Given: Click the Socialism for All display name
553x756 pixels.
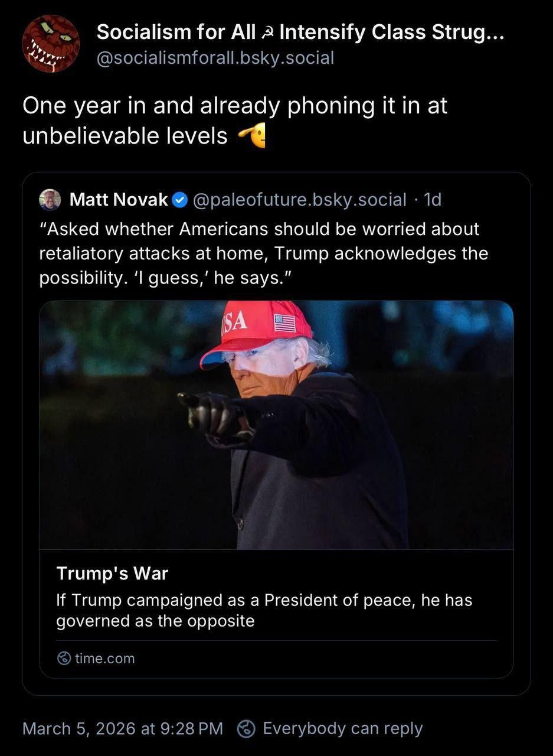Looking at the screenshot, I should tap(176, 32).
